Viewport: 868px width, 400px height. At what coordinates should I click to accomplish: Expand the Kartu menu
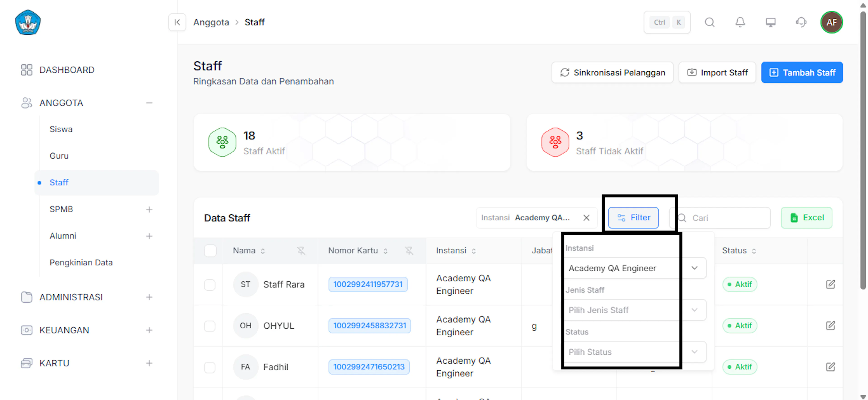pos(149,363)
